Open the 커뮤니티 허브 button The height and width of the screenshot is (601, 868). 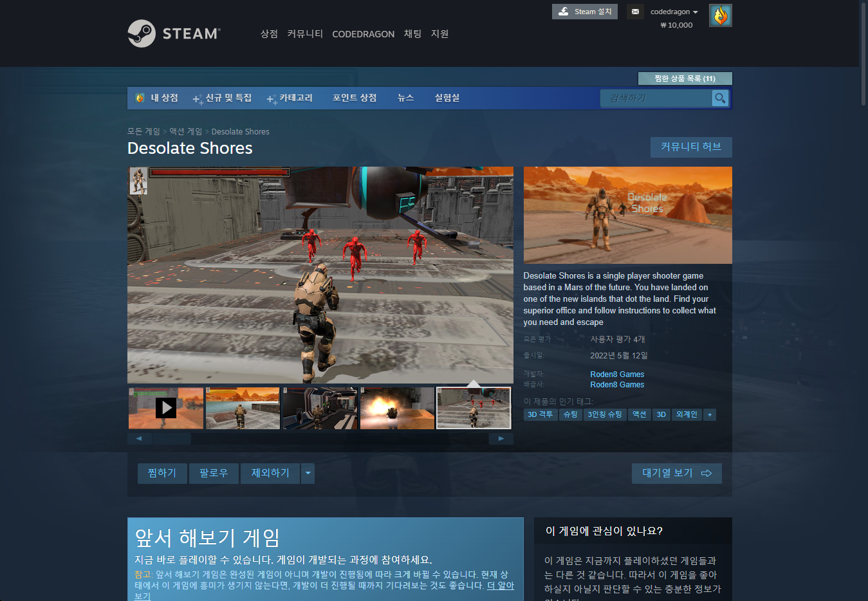pyautogui.click(x=691, y=147)
